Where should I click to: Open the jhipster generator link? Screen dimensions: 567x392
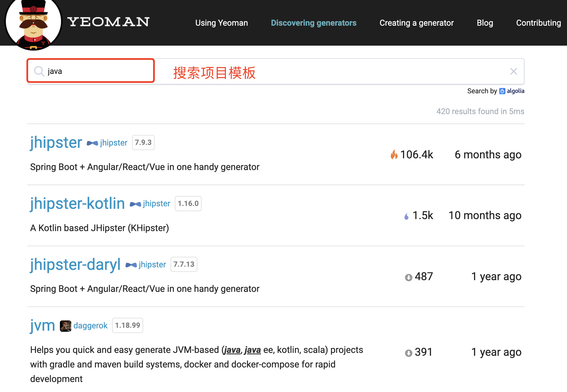[56, 142]
